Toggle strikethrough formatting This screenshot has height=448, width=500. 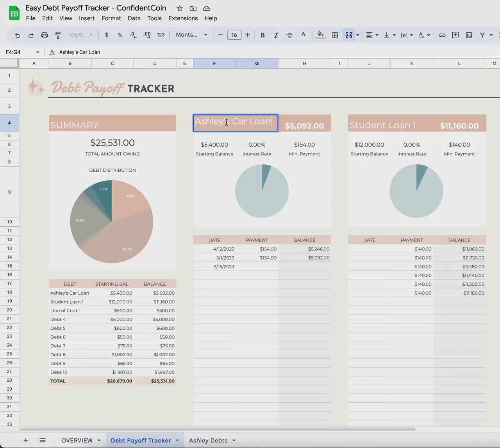pyautogui.click(x=289, y=35)
